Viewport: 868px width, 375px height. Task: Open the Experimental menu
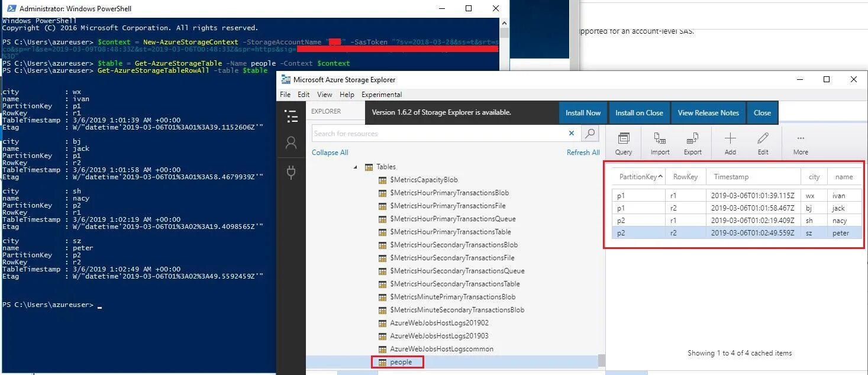382,95
